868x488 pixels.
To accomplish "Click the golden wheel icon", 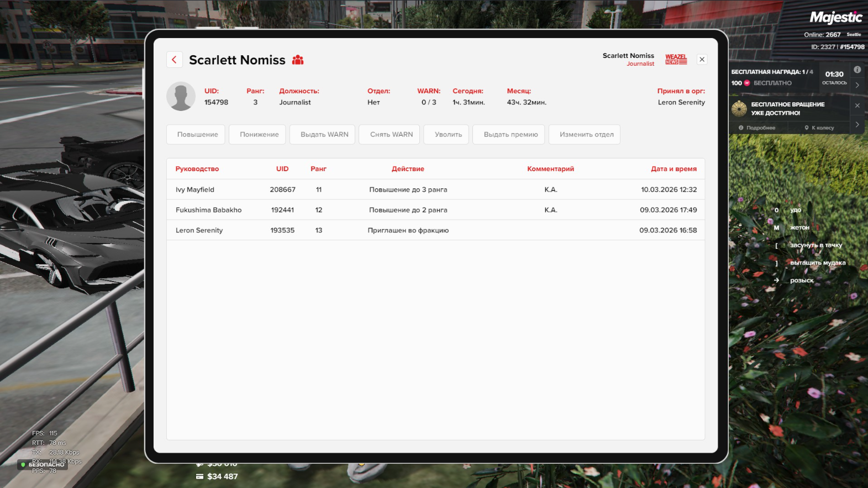I will (739, 109).
